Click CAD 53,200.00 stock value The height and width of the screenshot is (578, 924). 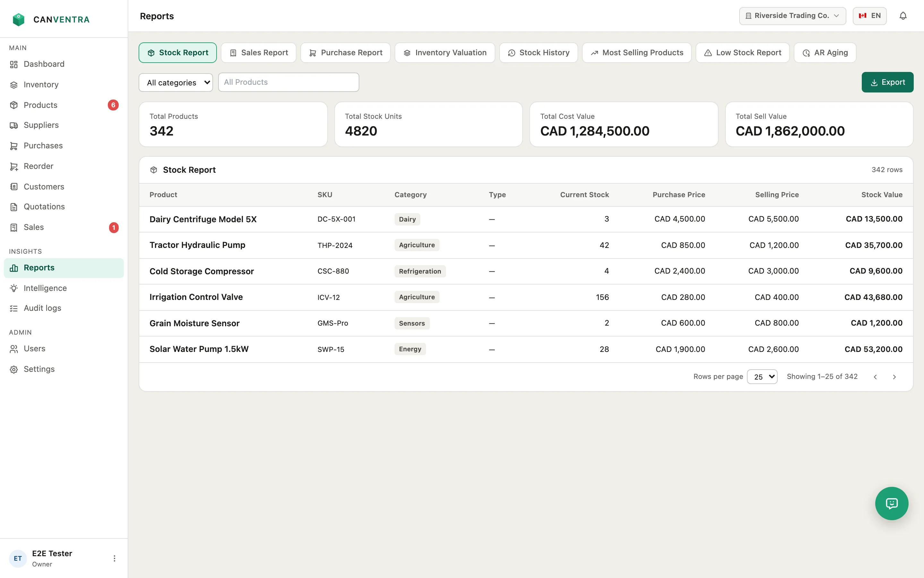point(873,349)
